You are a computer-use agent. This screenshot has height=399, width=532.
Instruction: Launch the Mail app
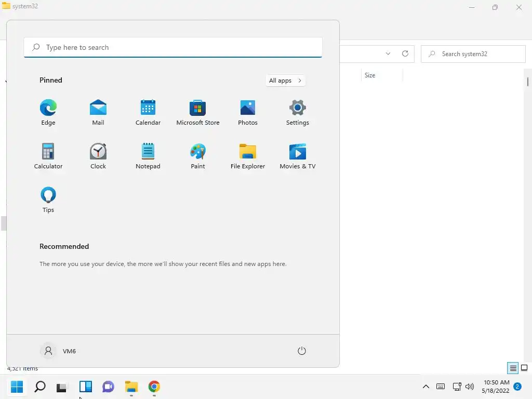coord(98,113)
